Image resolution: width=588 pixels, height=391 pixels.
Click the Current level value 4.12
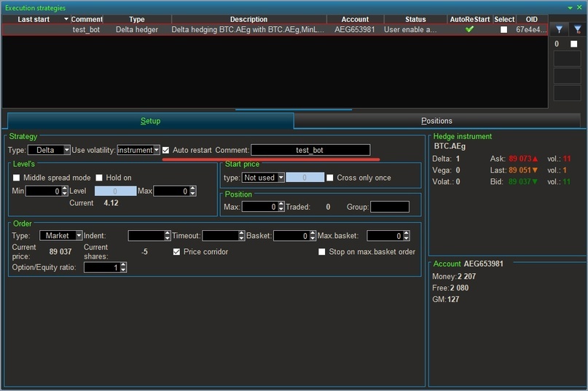coord(111,203)
